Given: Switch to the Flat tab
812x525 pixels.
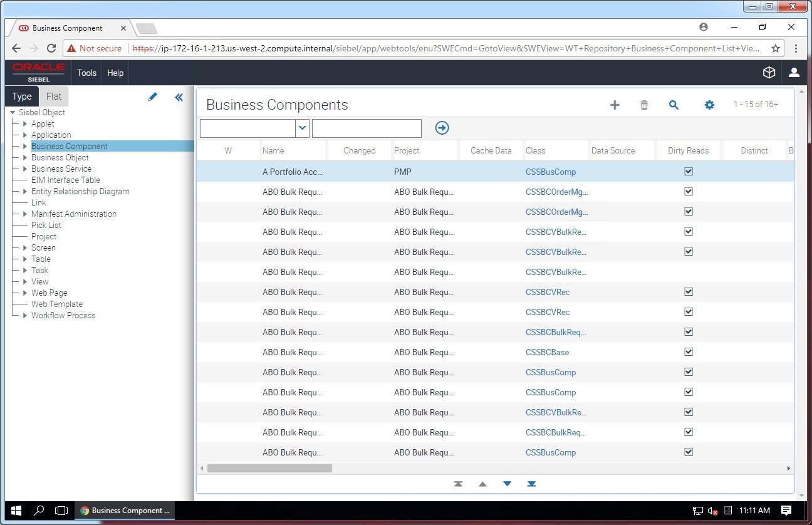Looking at the screenshot, I should pyautogui.click(x=54, y=96).
